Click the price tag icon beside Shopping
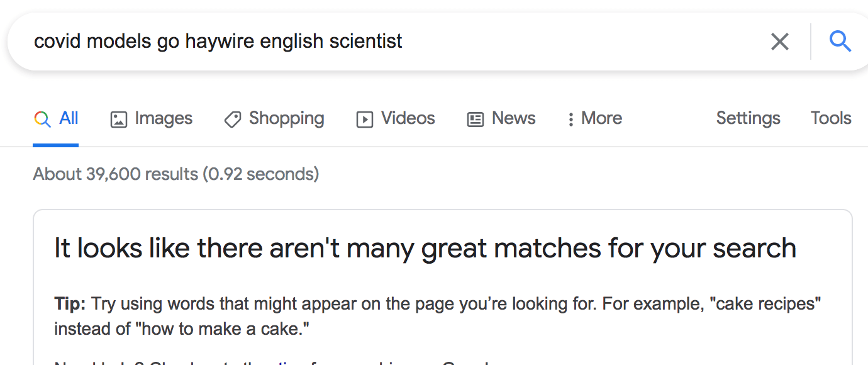 [233, 120]
